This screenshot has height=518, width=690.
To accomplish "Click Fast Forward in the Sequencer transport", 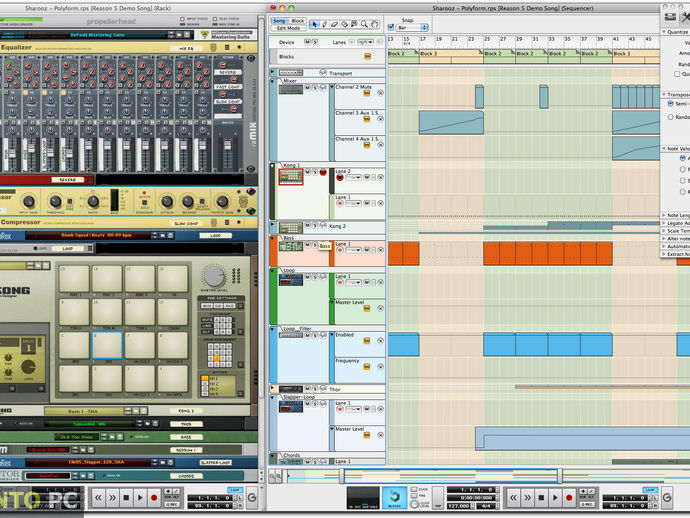I will [527, 498].
